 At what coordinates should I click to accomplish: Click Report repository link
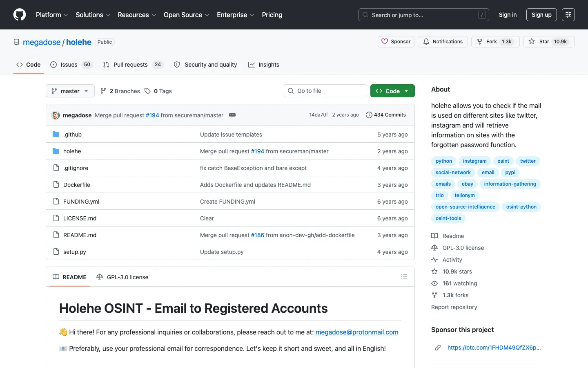[454, 307]
